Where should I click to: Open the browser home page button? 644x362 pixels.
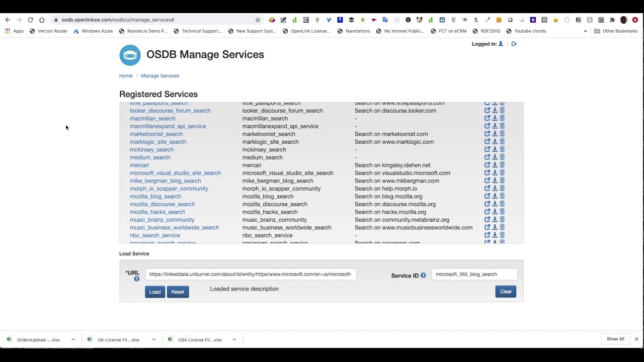tap(42, 20)
